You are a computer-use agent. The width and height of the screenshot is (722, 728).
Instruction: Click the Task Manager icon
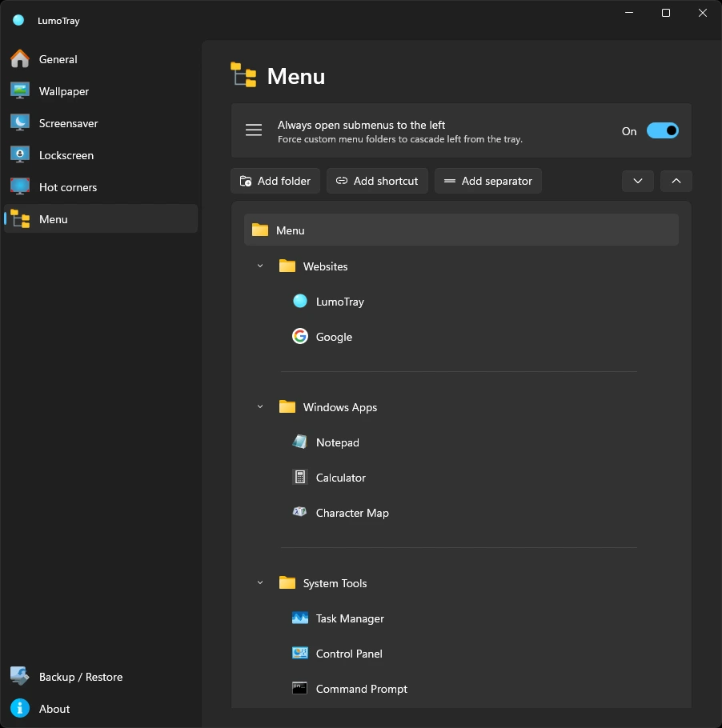click(300, 618)
